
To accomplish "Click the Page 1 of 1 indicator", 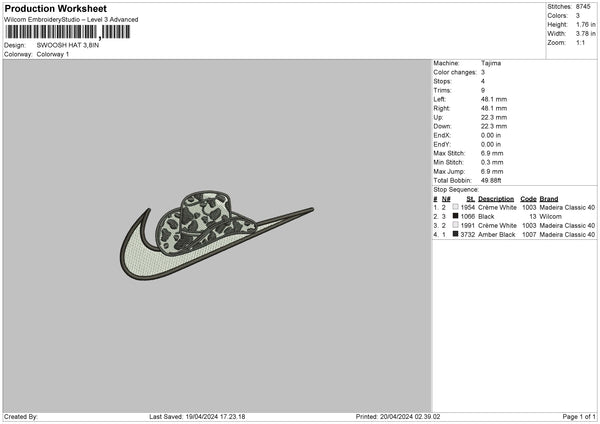I will point(579,417).
